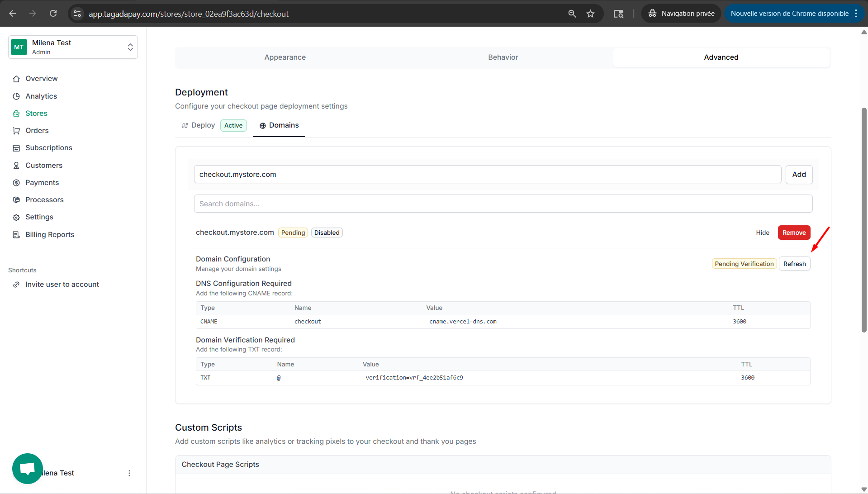The width and height of the screenshot is (868, 494).
Task: Open the Domains sub-tab
Action: point(279,125)
